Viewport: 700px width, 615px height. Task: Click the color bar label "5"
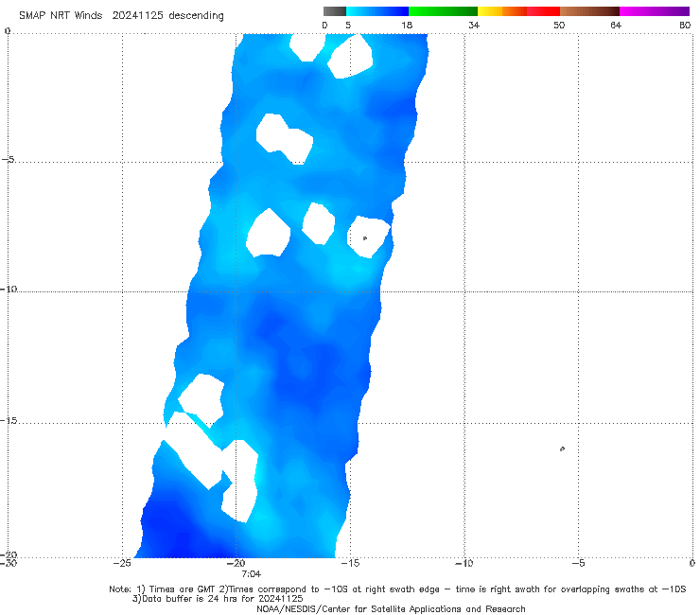348,26
